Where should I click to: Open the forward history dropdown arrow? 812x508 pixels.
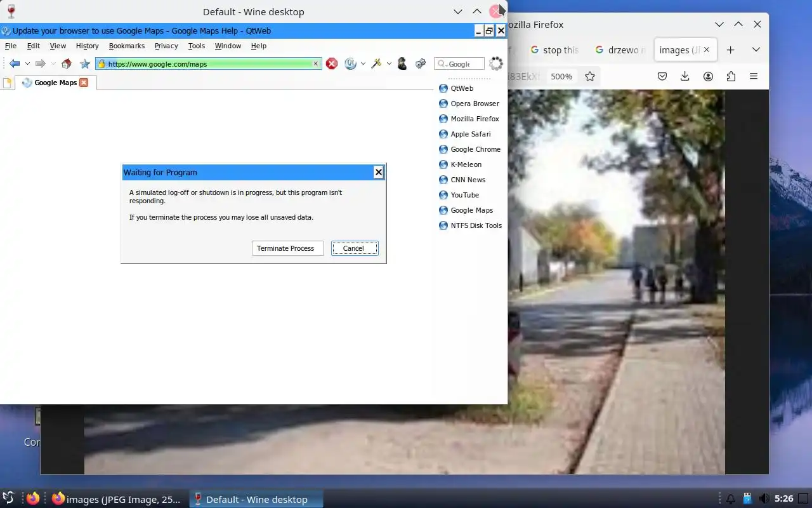53,64
